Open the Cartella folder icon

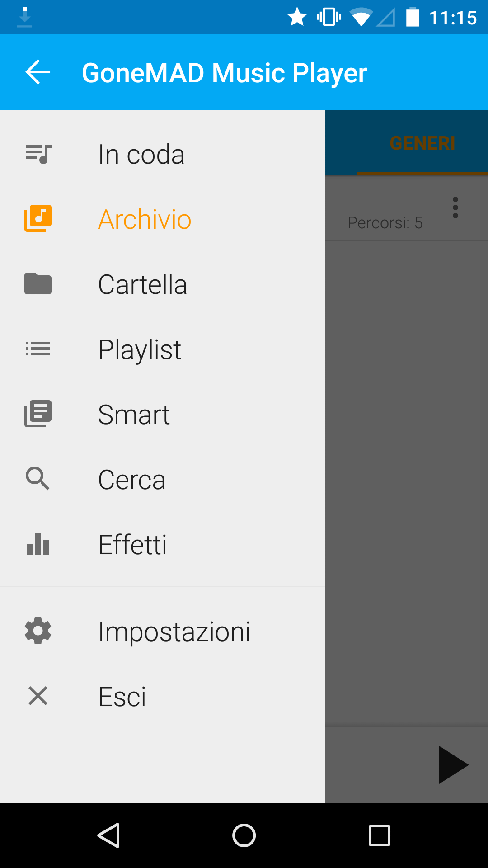pyautogui.click(x=38, y=284)
